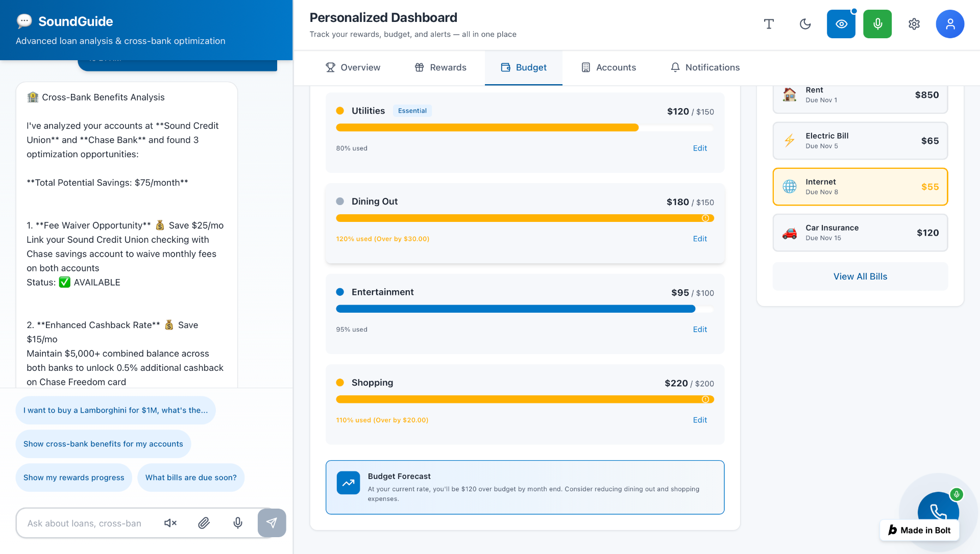980x554 pixels.
Task: Open the Notifications tab
Action: 705,67
